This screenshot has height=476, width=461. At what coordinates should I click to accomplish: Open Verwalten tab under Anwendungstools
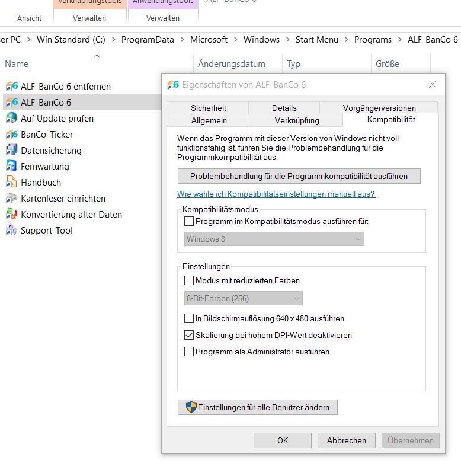click(163, 18)
